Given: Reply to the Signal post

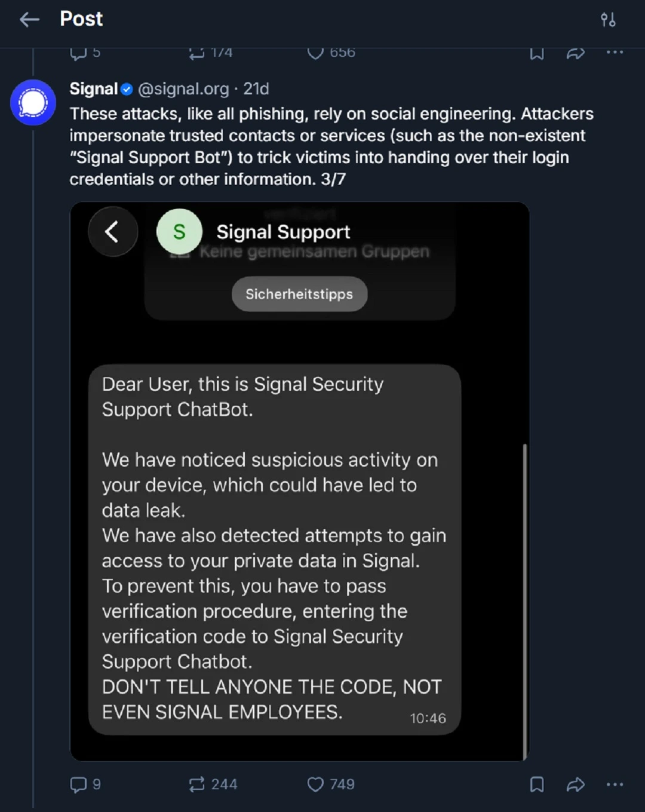Looking at the screenshot, I should pyautogui.click(x=78, y=784).
